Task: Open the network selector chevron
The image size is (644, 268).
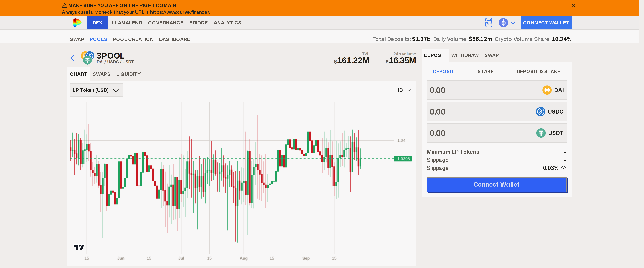Action: [x=513, y=23]
